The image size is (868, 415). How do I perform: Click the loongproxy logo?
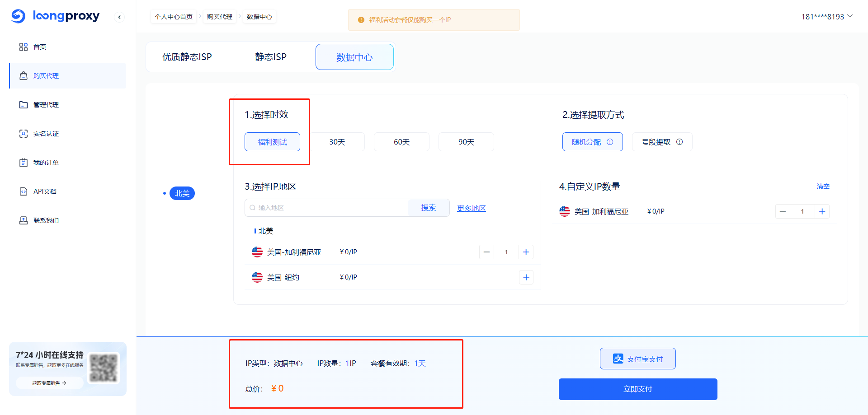pos(55,16)
